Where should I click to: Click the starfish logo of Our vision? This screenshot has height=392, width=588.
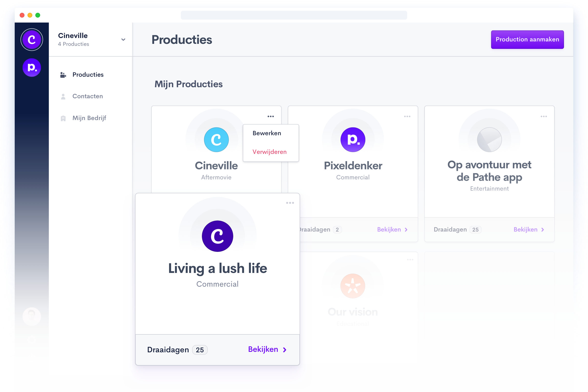coord(353,286)
